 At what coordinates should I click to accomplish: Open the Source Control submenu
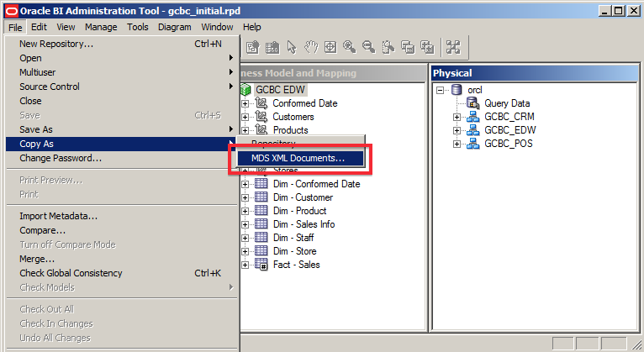tap(122, 87)
